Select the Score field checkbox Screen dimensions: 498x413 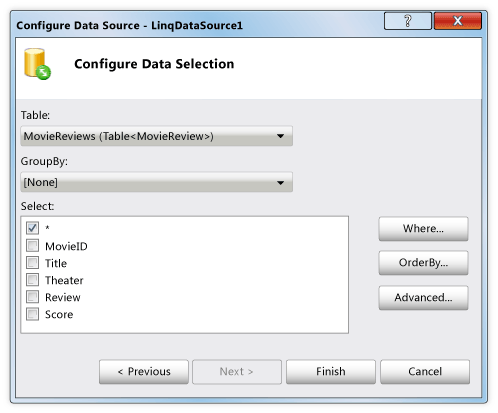coord(32,314)
